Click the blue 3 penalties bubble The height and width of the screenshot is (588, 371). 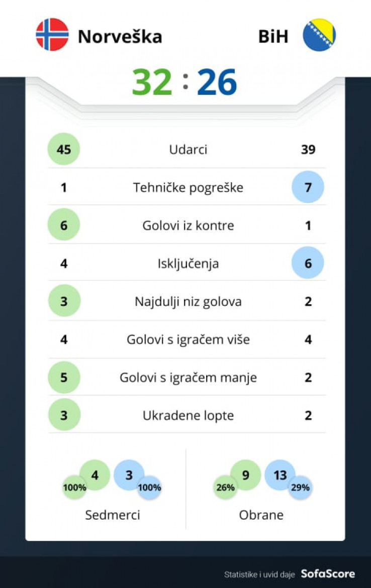click(x=129, y=475)
